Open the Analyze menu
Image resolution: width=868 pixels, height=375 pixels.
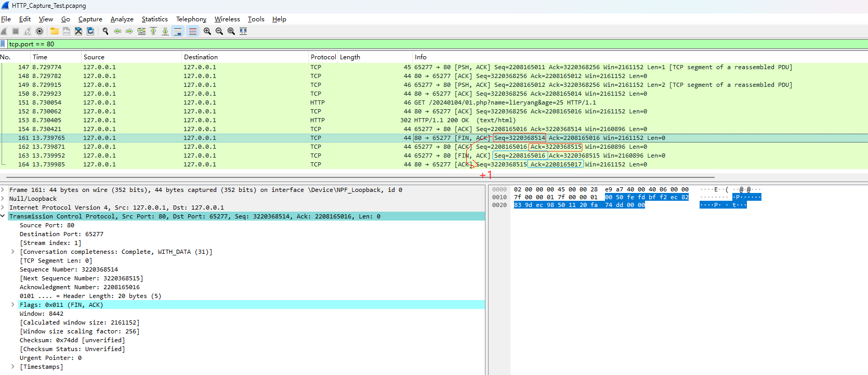click(122, 19)
